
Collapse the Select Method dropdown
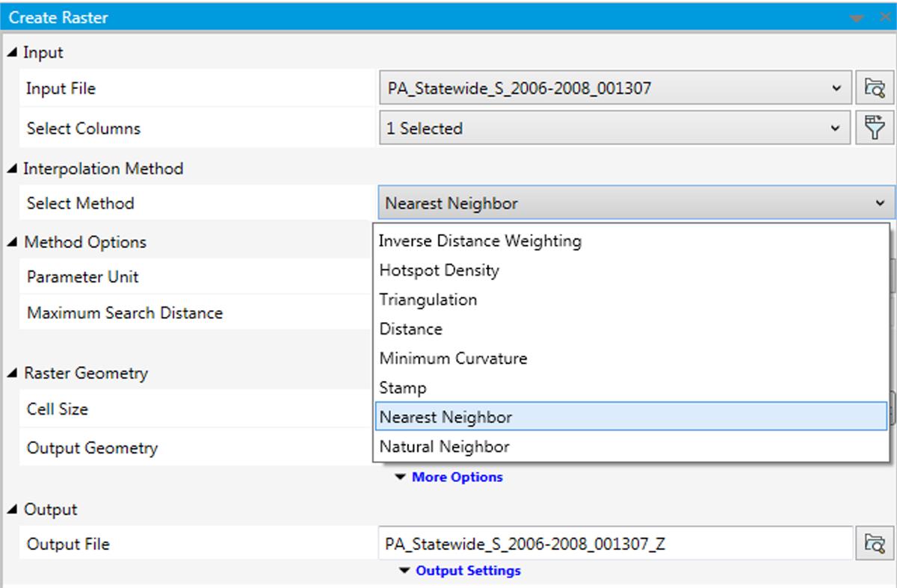879,203
